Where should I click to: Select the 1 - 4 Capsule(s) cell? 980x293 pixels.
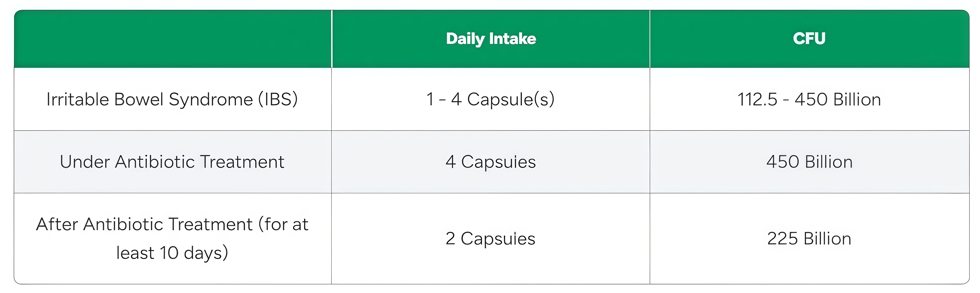click(490, 99)
